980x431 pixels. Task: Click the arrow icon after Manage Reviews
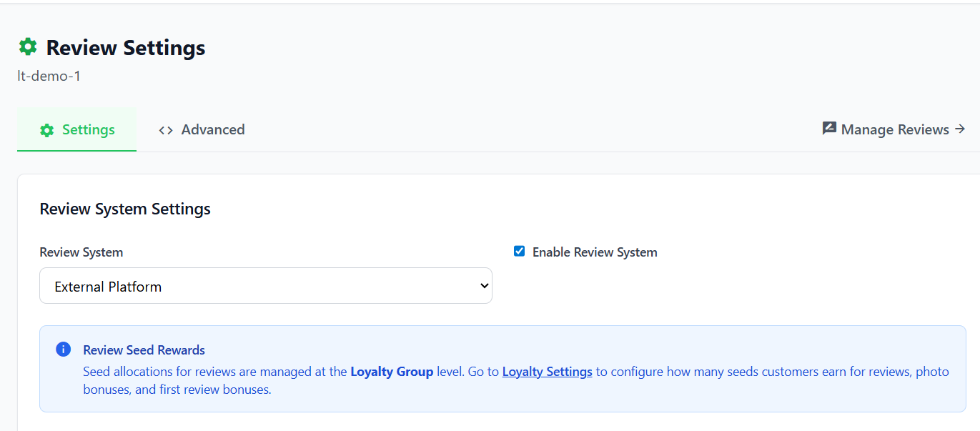(x=960, y=129)
